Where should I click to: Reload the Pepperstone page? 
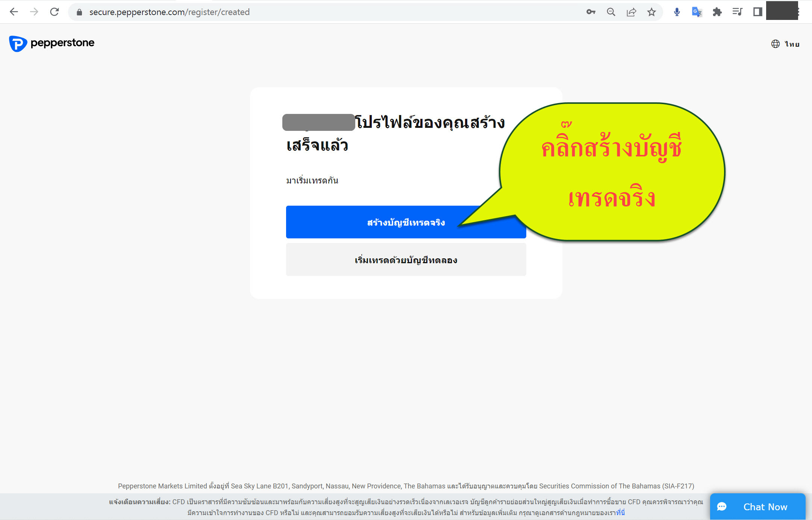[55, 12]
